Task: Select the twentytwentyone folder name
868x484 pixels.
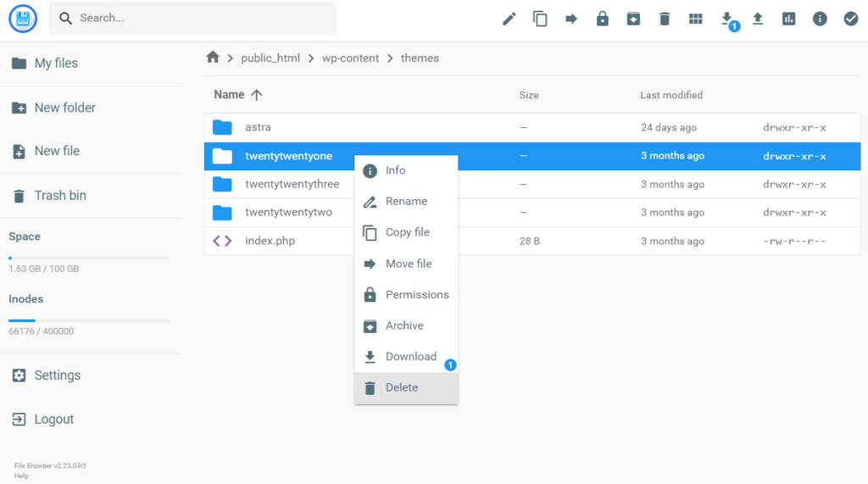Action: 288,156
